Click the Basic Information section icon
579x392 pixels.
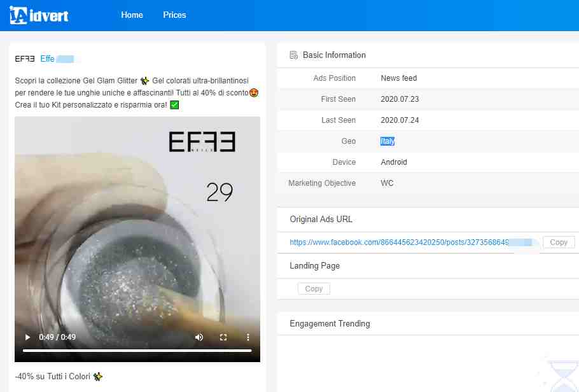(x=293, y=55)
